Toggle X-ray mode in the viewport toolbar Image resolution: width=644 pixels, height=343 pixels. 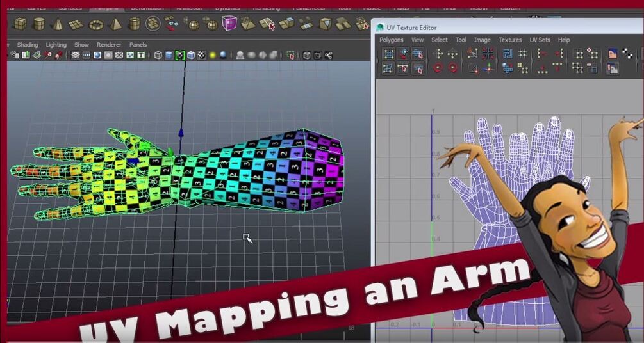307,55
